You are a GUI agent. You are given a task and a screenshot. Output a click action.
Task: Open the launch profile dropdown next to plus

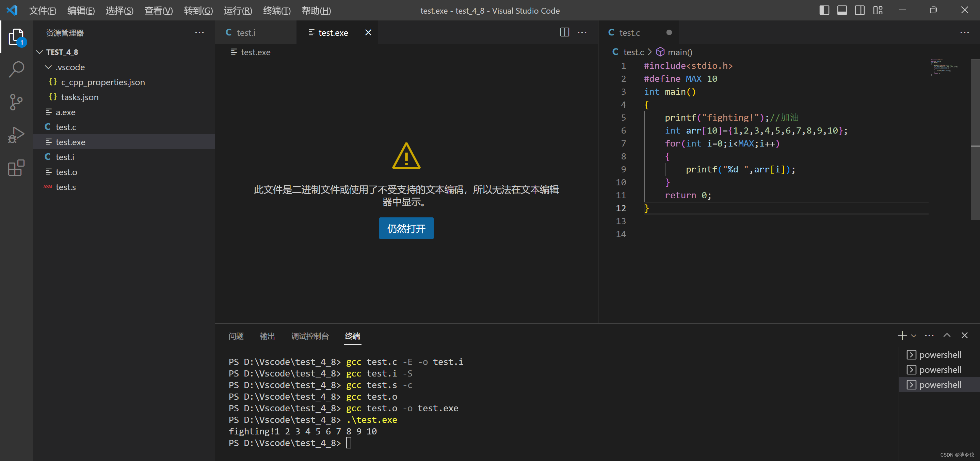tap(913, 336)
